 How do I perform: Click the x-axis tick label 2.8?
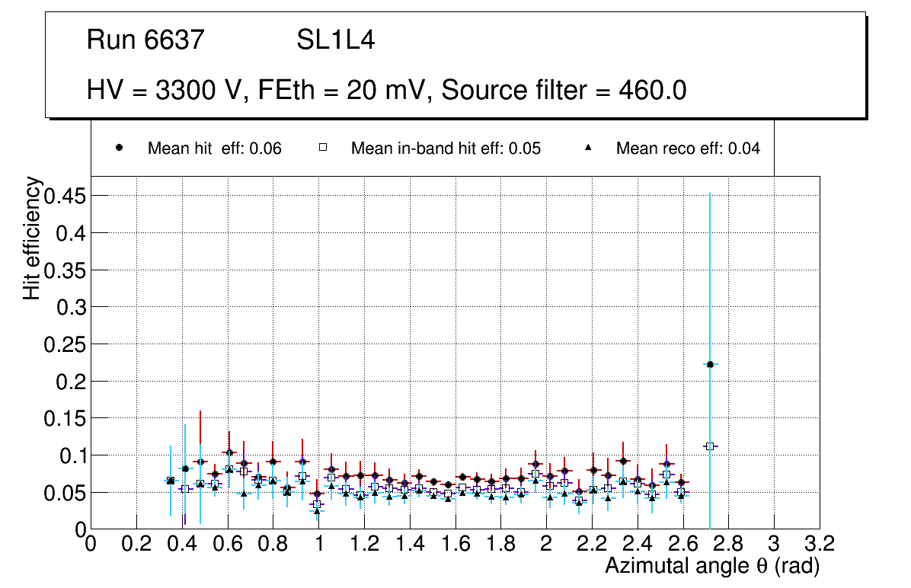[x=728, y=544]
